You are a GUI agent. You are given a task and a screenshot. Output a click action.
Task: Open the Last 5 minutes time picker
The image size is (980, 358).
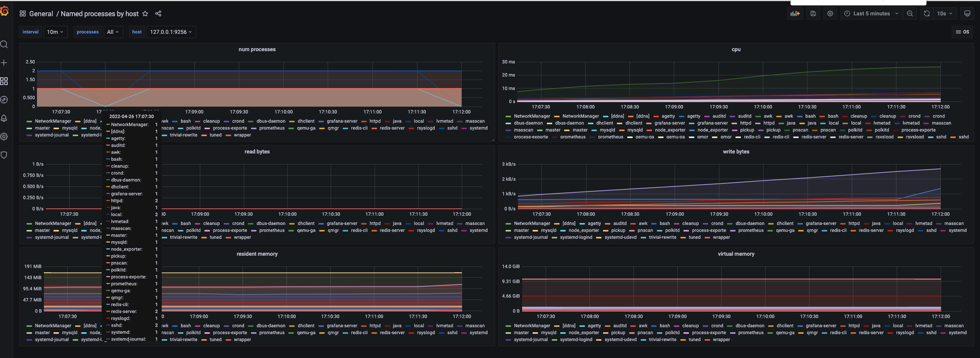point(871,13)
